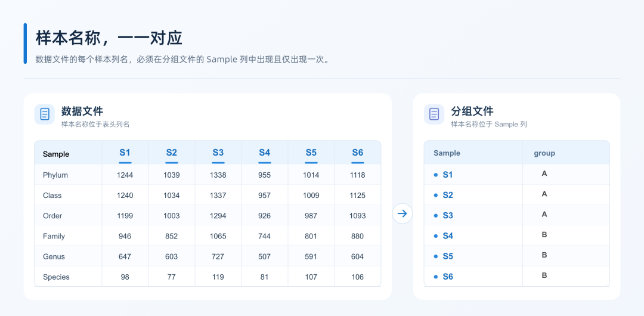Click subtitle 样本名称位于表头列名

tap(95, 124)
